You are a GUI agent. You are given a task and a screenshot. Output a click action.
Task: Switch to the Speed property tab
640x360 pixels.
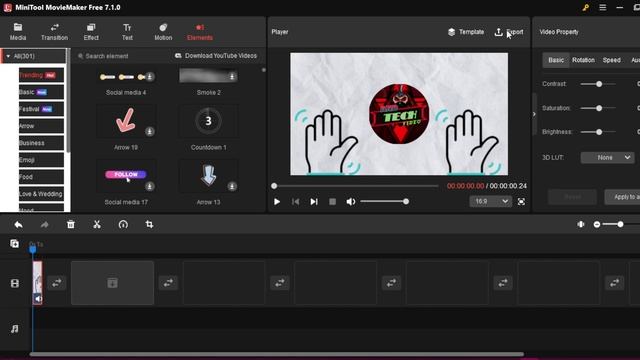(x=611, y=60)
